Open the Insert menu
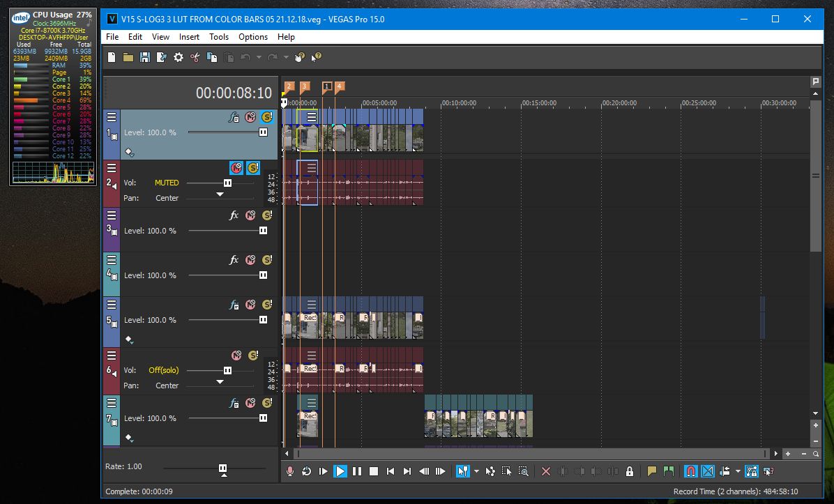The width and height of the screenshot is (834, 504). click(x=190, y=37)
